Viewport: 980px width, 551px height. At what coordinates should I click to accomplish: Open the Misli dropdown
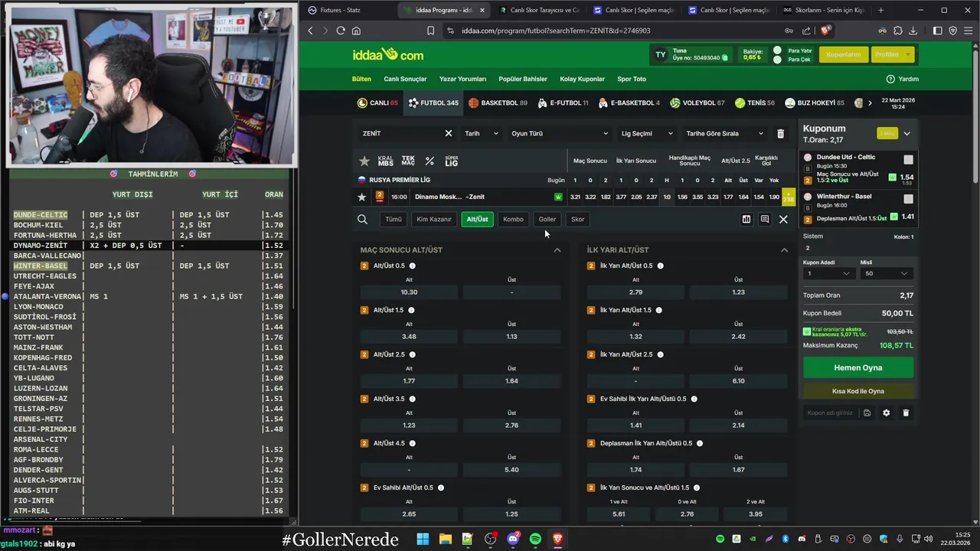click(887, 273)
